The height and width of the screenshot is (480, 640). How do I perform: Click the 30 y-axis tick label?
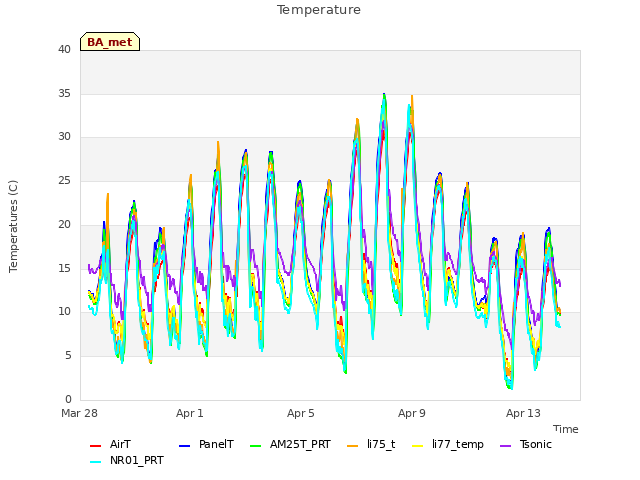pyautogui.click(x=64, y=137)
